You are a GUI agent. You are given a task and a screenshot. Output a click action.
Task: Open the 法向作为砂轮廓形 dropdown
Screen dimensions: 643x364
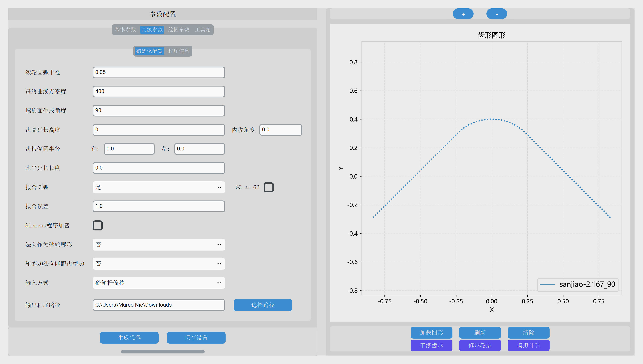click(x=159, y=245)
